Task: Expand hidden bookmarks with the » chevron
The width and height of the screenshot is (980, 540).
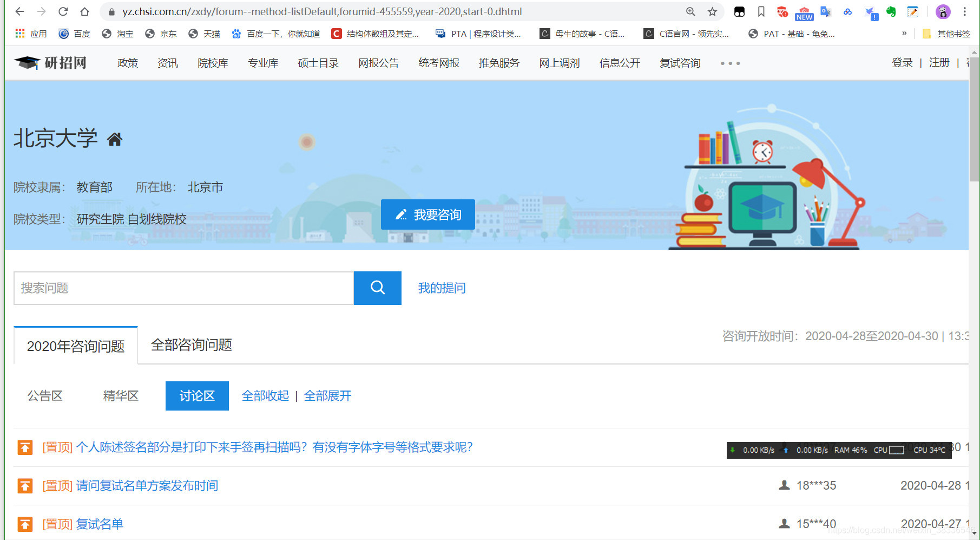Action: pyautogui.click(x=904, y=33)
